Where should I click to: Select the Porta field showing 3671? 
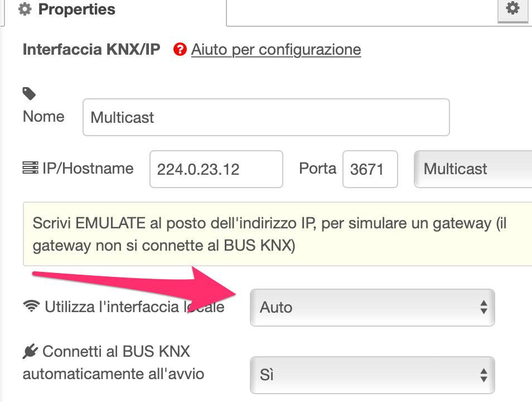click(x=370, y=169)
